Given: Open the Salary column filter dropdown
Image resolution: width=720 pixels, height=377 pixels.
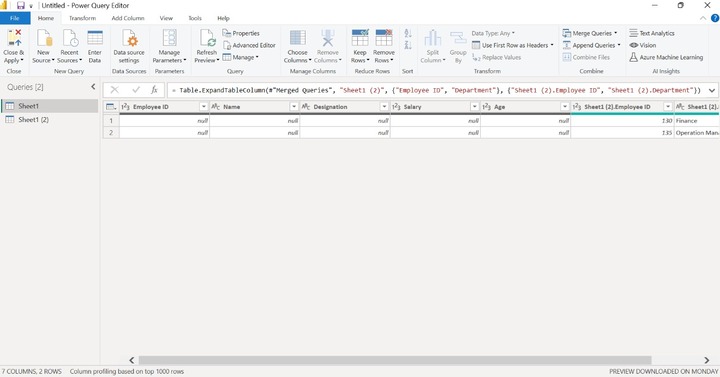Looking at the screenshot, I should [x=474, y=107].
